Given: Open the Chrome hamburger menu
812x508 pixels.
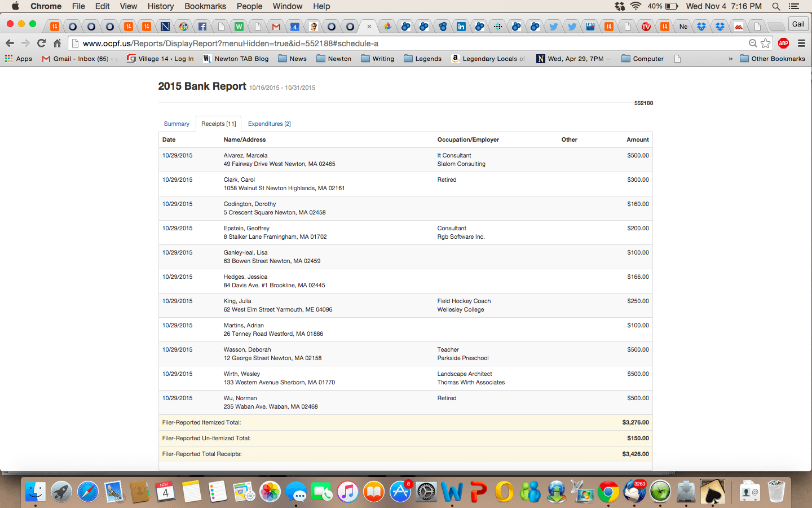Looking at the screenshot, I should pos(801,43).
